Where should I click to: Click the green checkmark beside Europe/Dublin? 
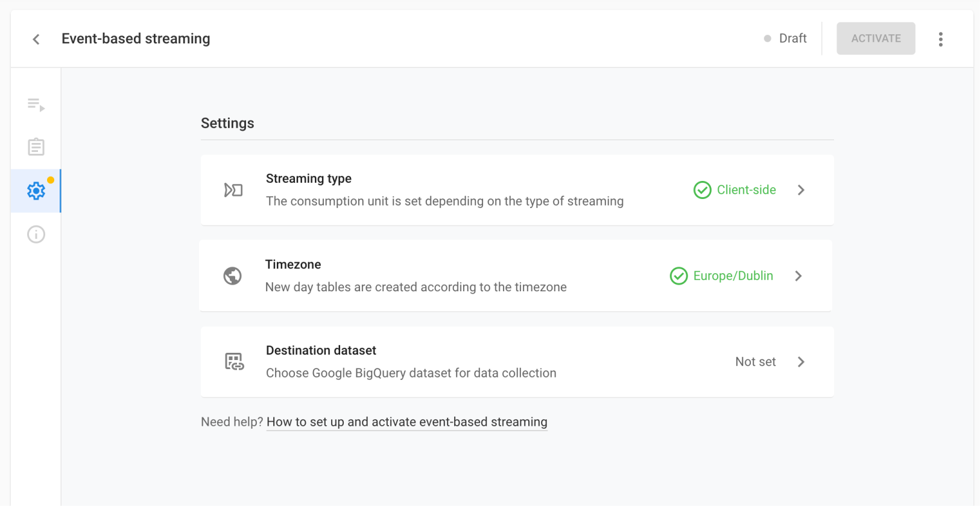click(x=678, y=276)
